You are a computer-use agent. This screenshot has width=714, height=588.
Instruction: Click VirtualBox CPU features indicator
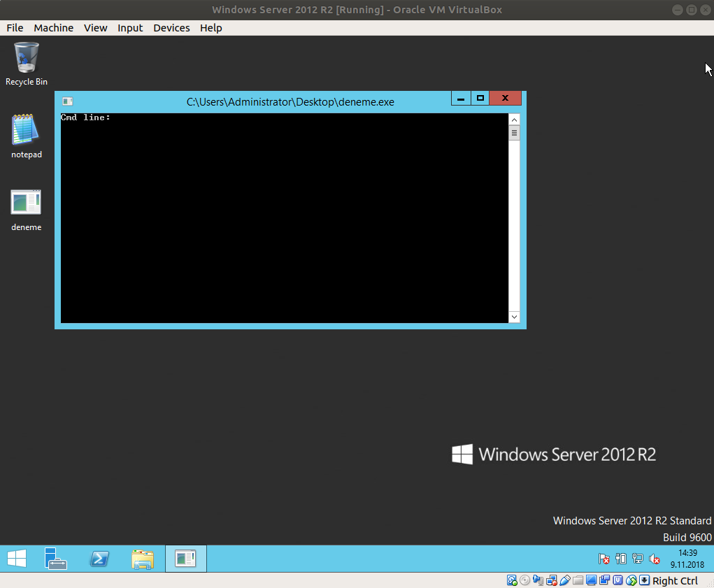pos(618,580)
